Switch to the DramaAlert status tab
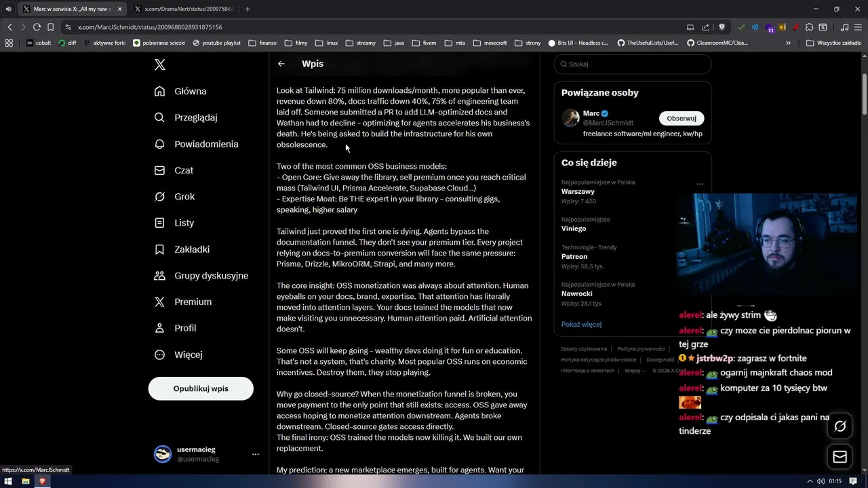868x488 pixels. tap(184, 9)
